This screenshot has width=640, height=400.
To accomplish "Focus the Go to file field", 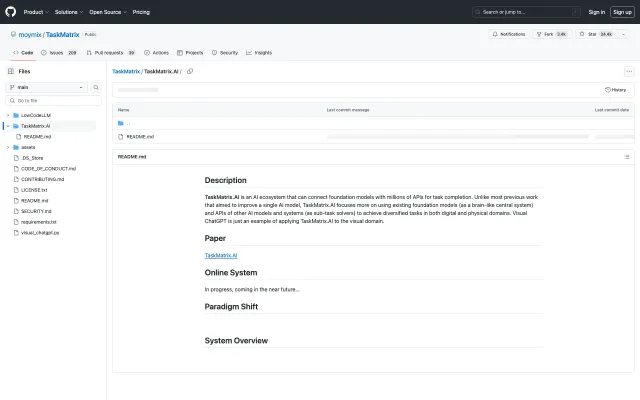I will tap(53, 100).
